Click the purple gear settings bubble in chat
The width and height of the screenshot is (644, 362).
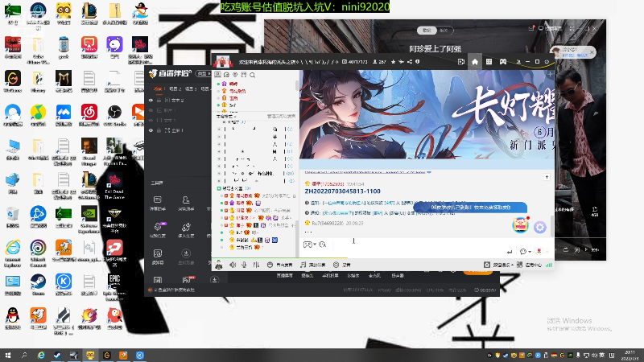pos(540,227)
